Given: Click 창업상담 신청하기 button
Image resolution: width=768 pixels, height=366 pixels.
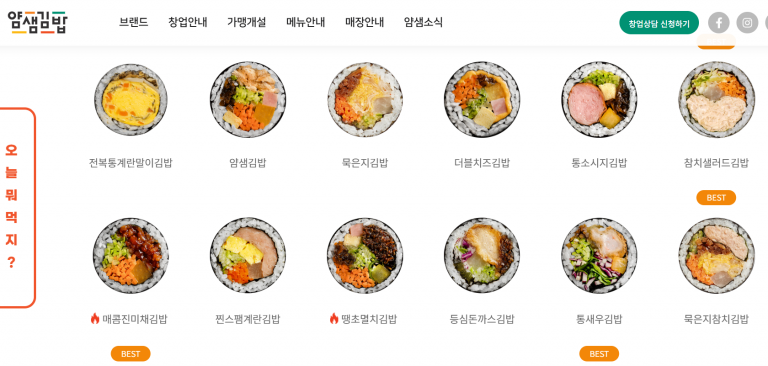Looking at the screenshot, I should (x=659, y=23).
